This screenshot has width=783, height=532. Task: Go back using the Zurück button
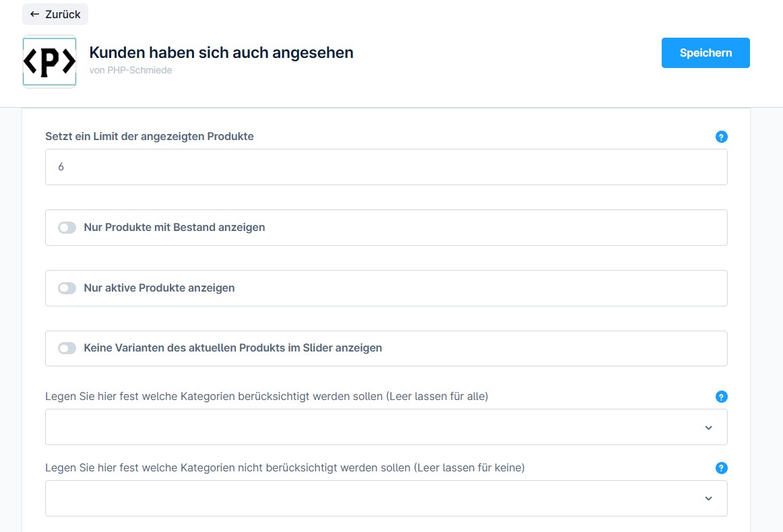tap(55, 14)
